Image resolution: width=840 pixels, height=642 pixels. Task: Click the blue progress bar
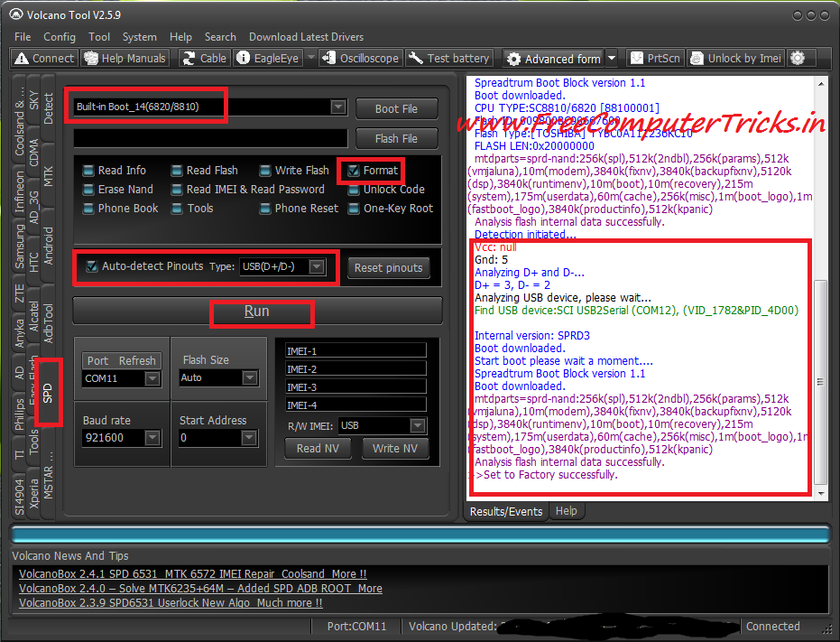[420, 535]
